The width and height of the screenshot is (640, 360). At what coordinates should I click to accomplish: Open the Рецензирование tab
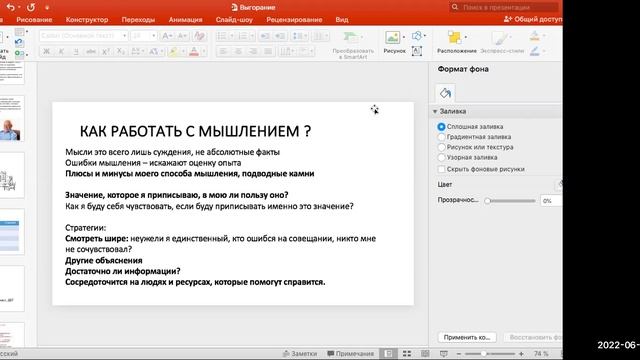click(x=294, y=20)
